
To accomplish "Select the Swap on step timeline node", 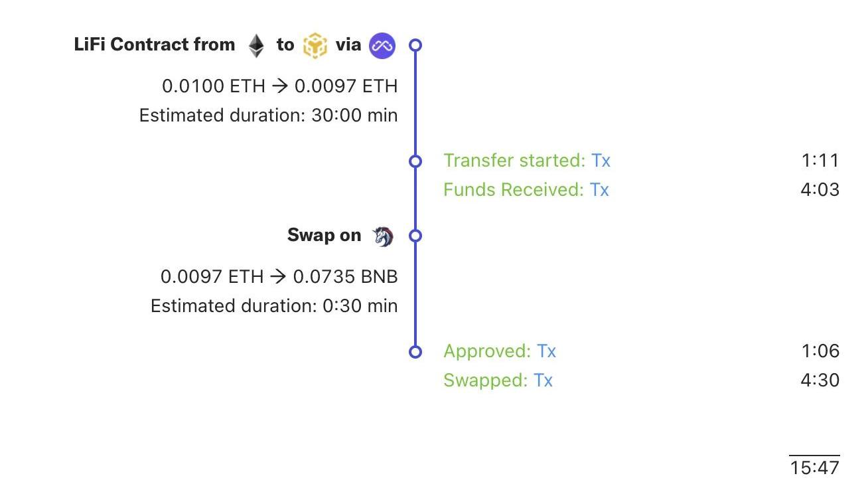I will pos(415,236).
